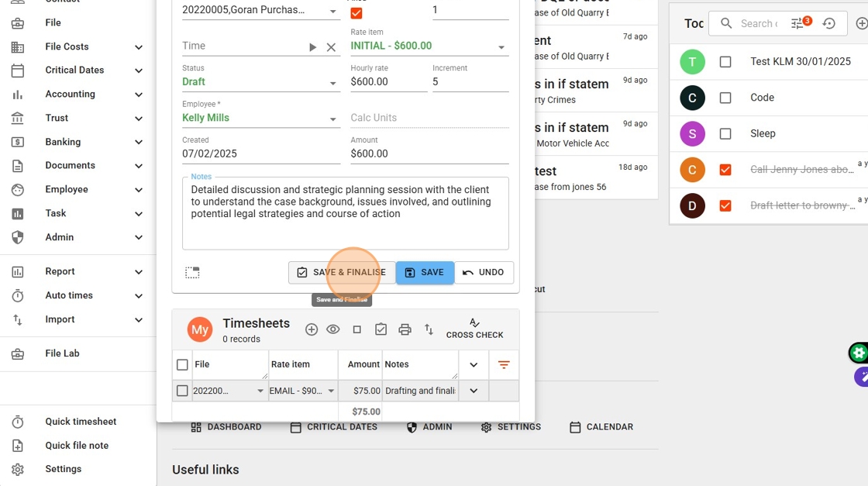The height and width of the screenshot is (486, 868).
Task: Expand the EMAIL timesheet row chevron
Action: tap(474, 390)
